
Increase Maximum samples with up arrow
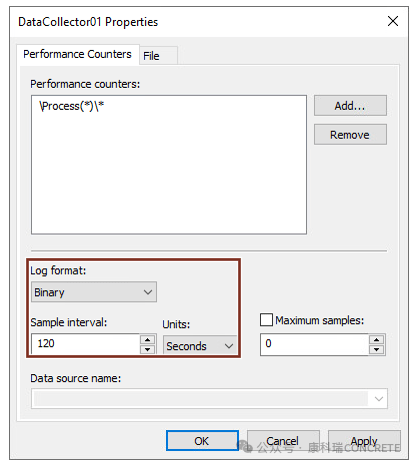pyautogui.click(x=376, y=339)
